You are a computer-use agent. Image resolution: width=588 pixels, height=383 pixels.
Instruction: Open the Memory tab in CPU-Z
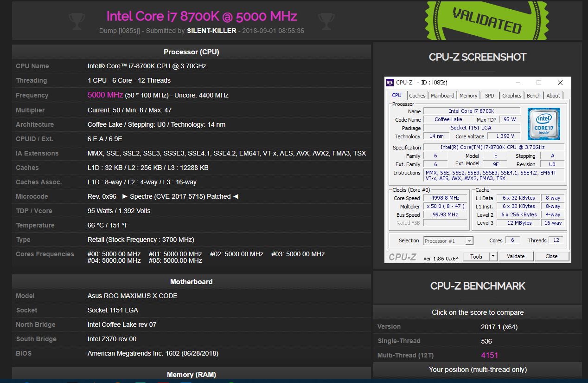pos(468,96)
